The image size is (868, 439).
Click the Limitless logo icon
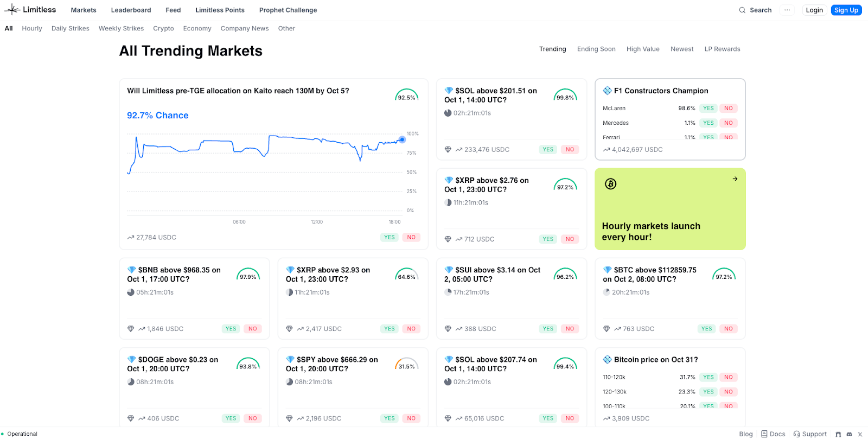(12, 10)
